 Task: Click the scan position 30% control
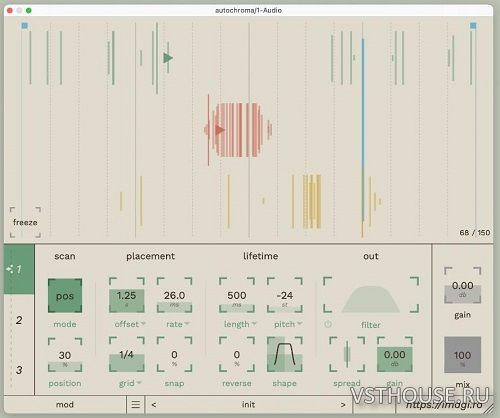[65, 355]
